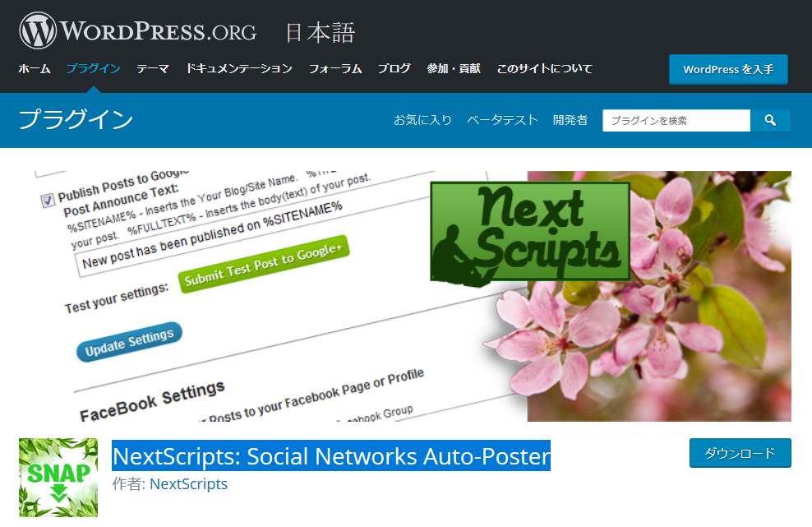Open the SNAP plugin icon
The height and width of the screenshot is (527, 812).
click(58, 477)
